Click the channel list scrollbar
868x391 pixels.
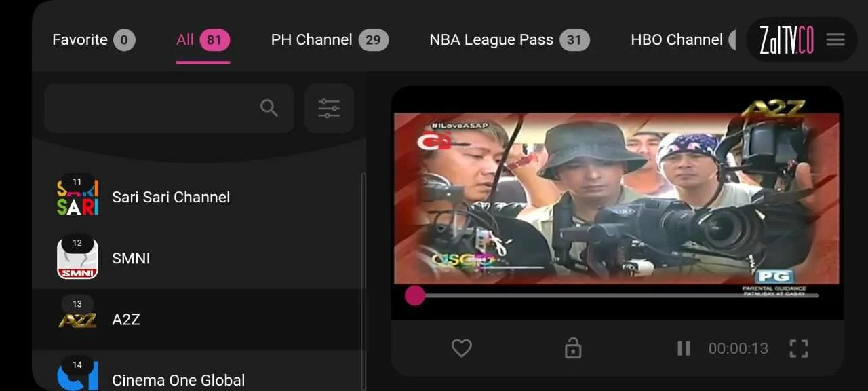coord(363,282)
